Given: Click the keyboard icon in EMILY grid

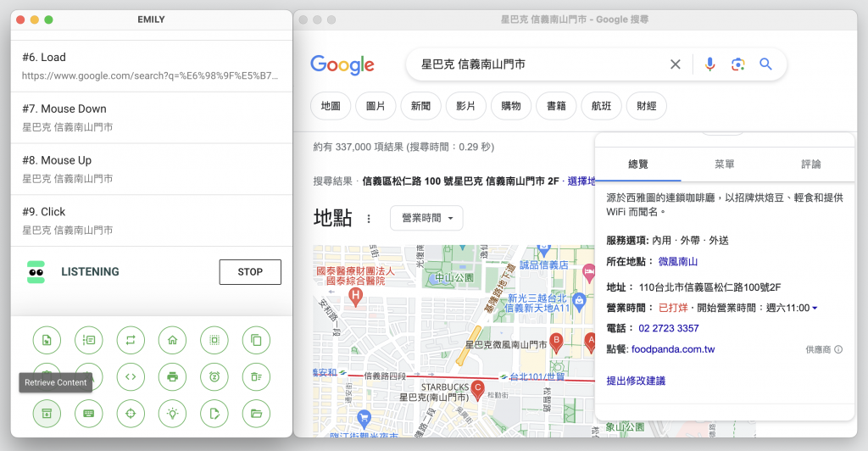Looking at the screenshot, I should click(x=88, y=414).
